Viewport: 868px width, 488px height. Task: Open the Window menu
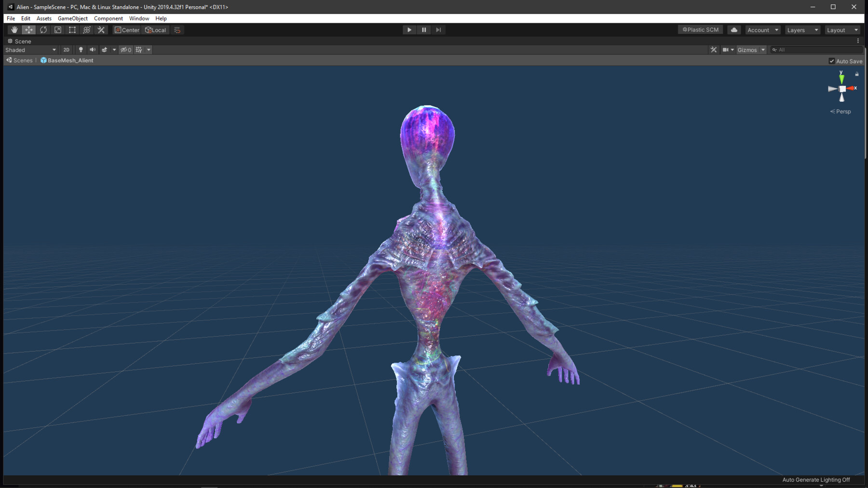click(139, 18)
